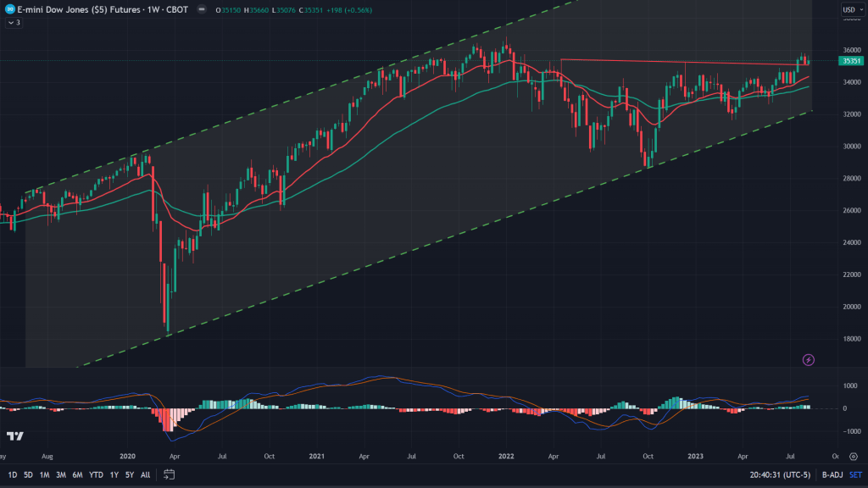Choose the 6M range button
This screenshot has height=488, width=868.
pos(76,475)
